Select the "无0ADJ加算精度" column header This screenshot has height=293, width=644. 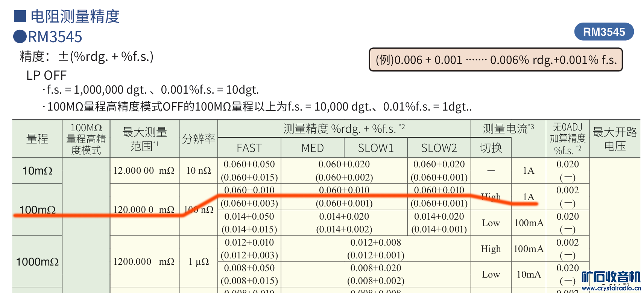[x=568, y=139]
